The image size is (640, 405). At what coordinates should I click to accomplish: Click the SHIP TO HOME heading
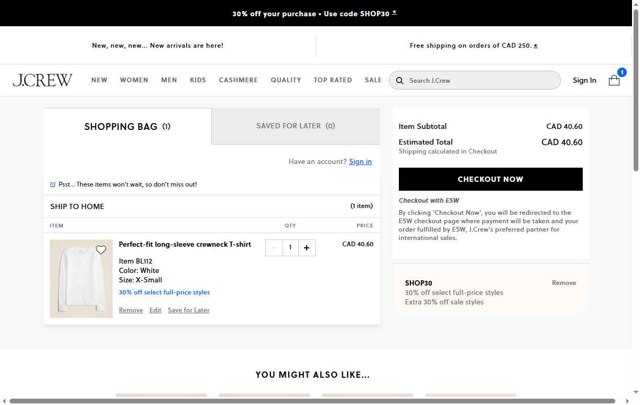tap(77, 207)
